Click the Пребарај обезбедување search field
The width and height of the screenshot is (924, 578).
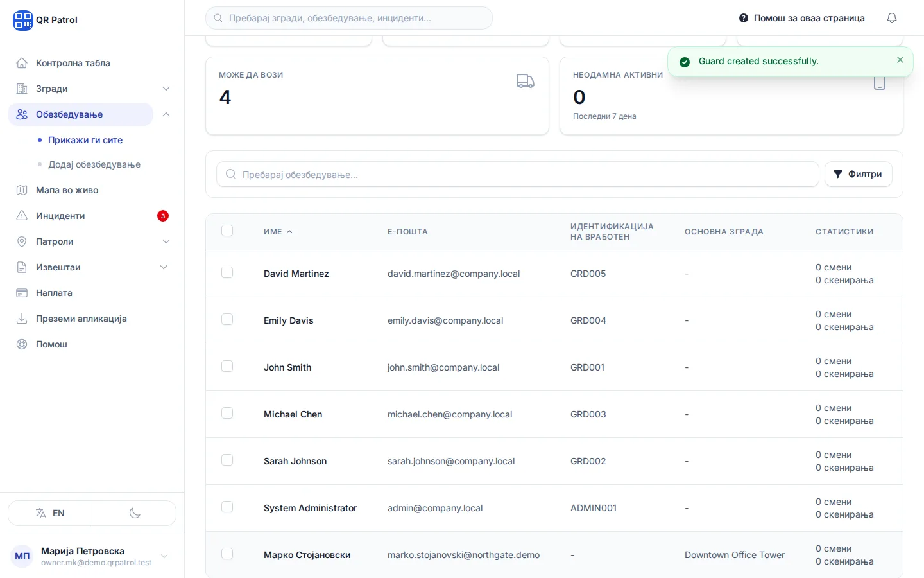518,174
